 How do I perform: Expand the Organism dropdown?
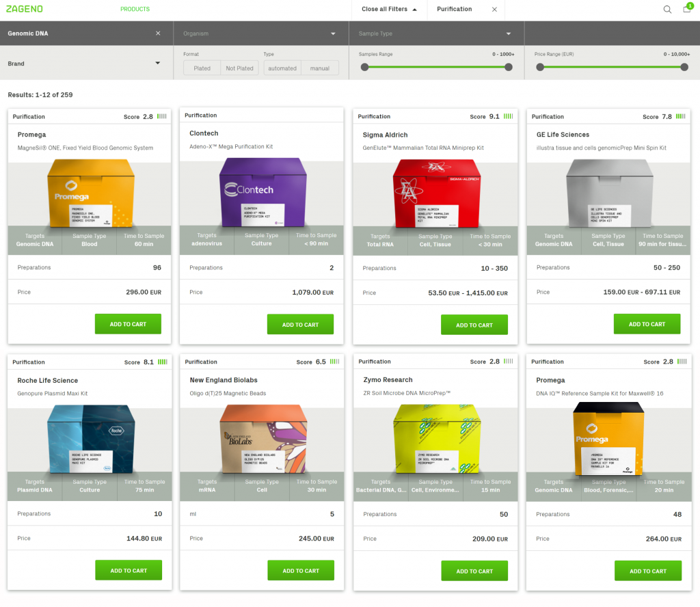click(260, 33)
